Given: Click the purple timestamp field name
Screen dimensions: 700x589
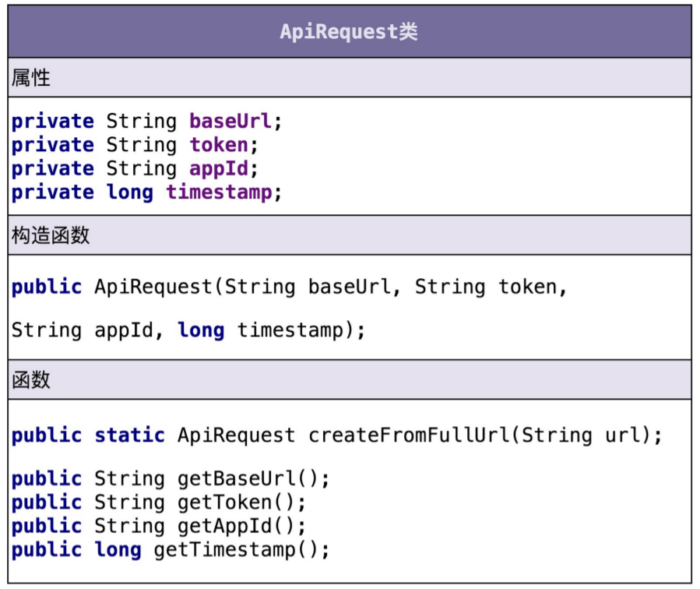Looking at the screenshot, I should pos(219,192).
